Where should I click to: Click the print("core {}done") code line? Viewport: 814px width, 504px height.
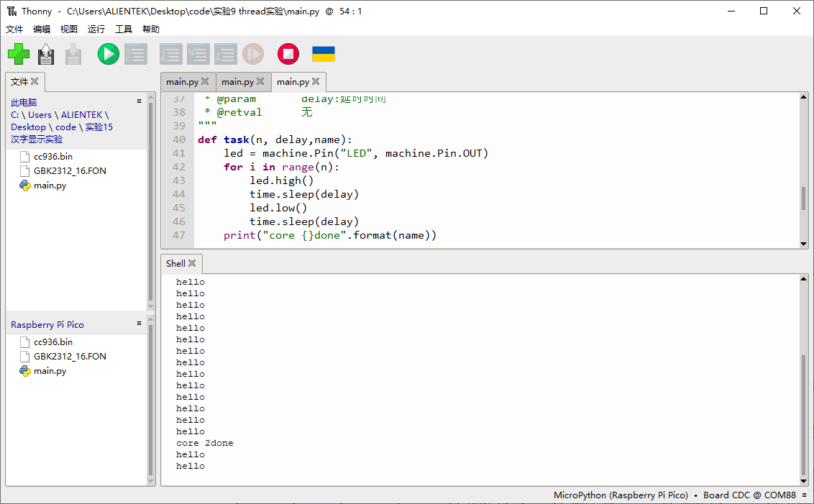(329, 235)
